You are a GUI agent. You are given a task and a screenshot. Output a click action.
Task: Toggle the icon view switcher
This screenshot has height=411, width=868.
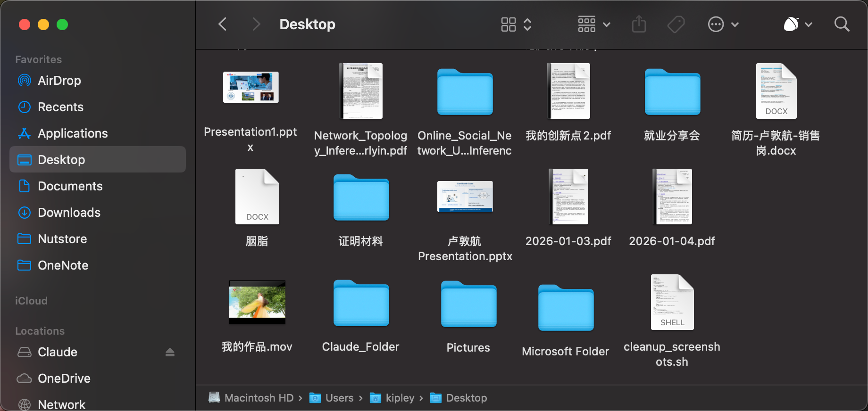516,24
